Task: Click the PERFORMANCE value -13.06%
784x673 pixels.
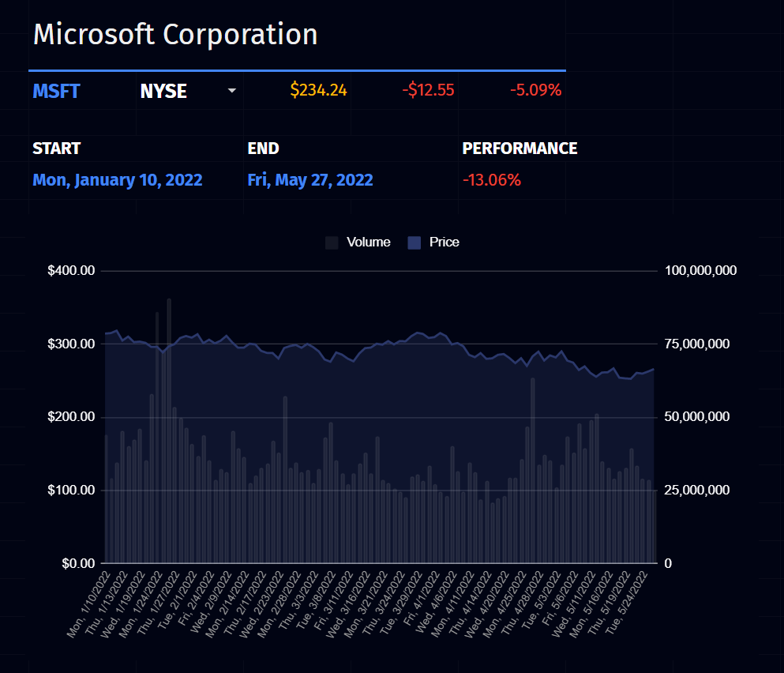Action: pyautogui.click(x=491, y=179)
